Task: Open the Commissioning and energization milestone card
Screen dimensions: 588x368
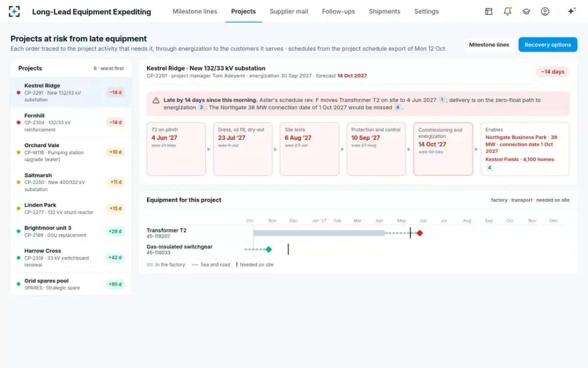Action: coord(443,149)
